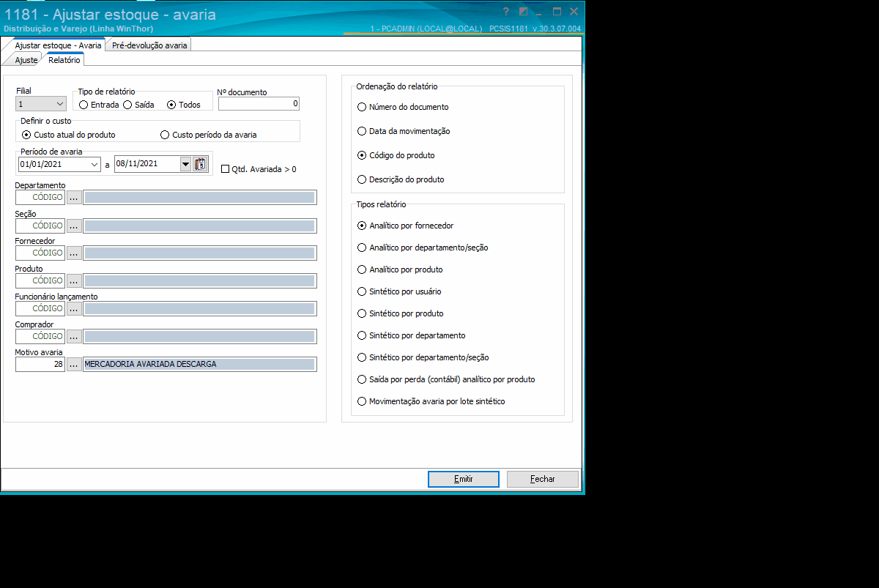The height and width of the screenshot is (588, 879).
Task: Click the Seção código field
Action: point(40,226)
